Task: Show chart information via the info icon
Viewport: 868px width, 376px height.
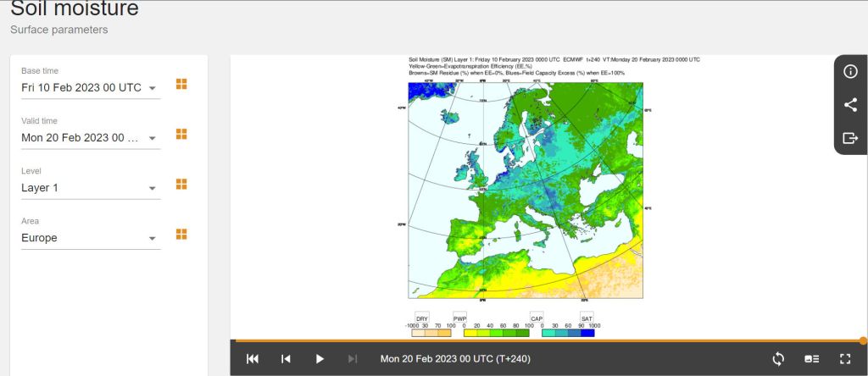Action: click(x=850, y=71)
